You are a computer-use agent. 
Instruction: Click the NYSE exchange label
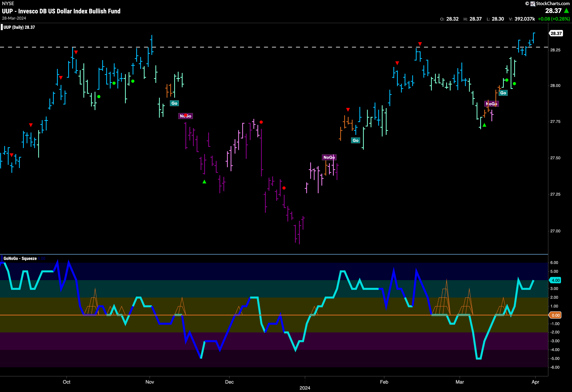point(8,3)
